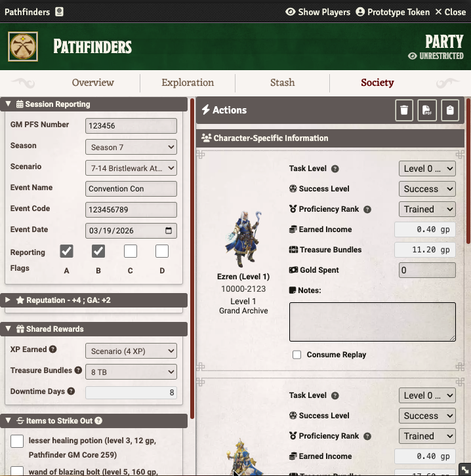Uncheck Reporting Flag B

coord(98,251)
